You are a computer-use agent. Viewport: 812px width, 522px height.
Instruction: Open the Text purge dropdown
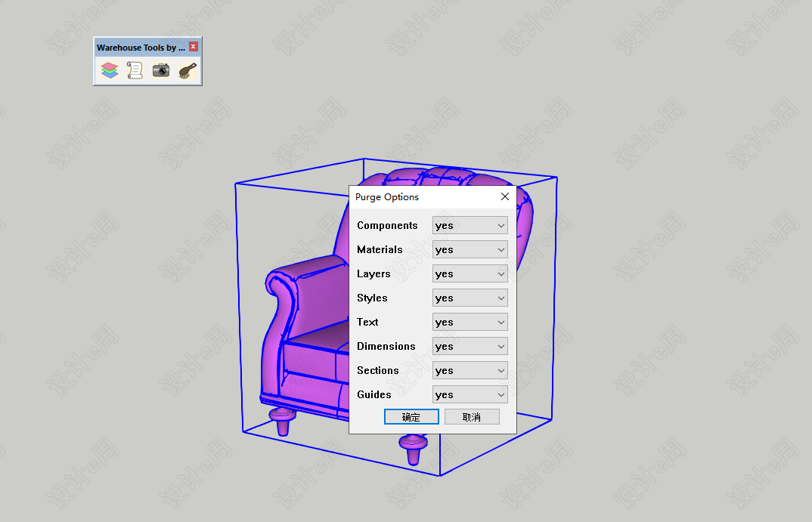(x=470, y=322)
